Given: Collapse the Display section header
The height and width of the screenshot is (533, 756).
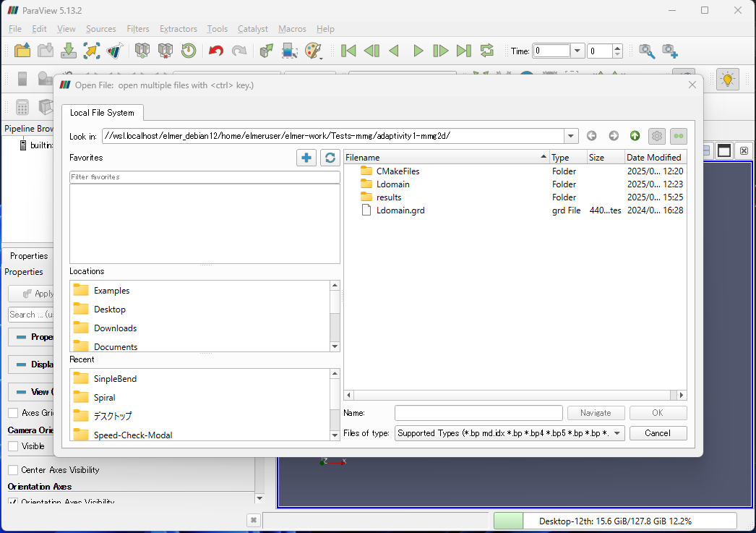Looking at the screenshot, I should [31, 364].
